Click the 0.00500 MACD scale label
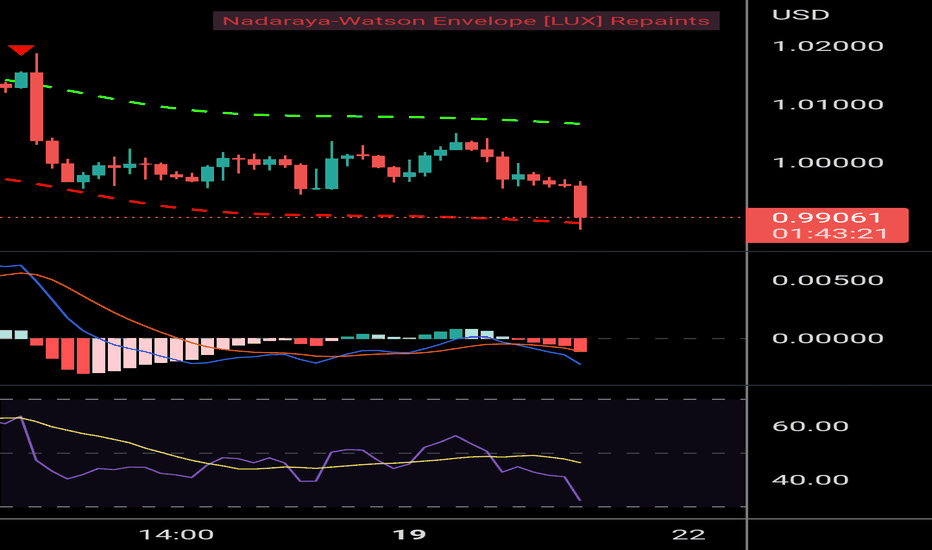932x550 pixels. (827, 280)
